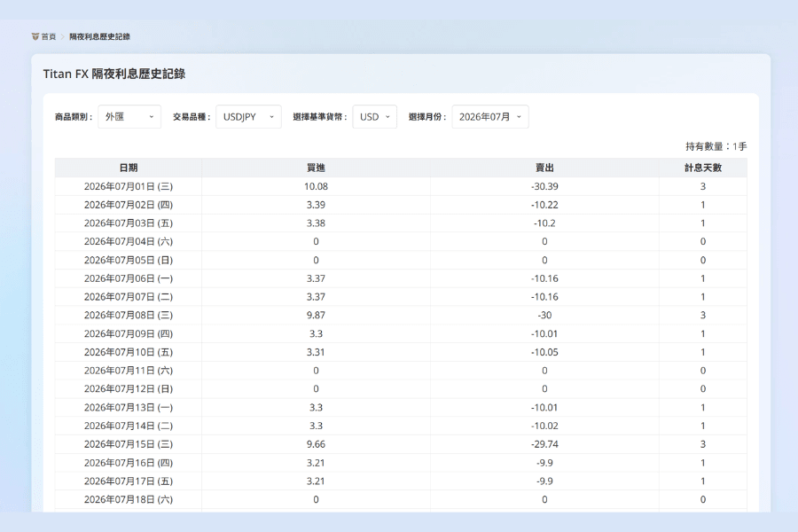Select the -30.39 sell value cell
Image resolution: width=798 pixels, height=532 pixels.
(x=544, y=186)
